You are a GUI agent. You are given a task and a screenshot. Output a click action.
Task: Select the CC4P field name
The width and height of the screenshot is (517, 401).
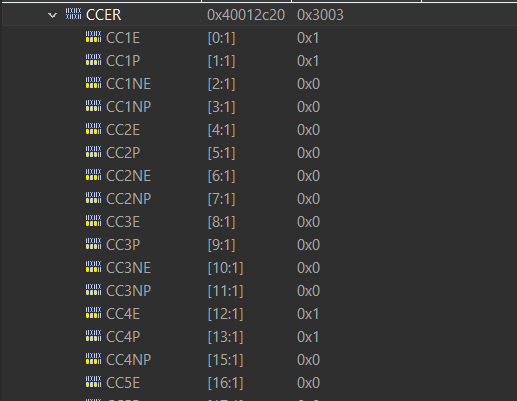(123, 337)
